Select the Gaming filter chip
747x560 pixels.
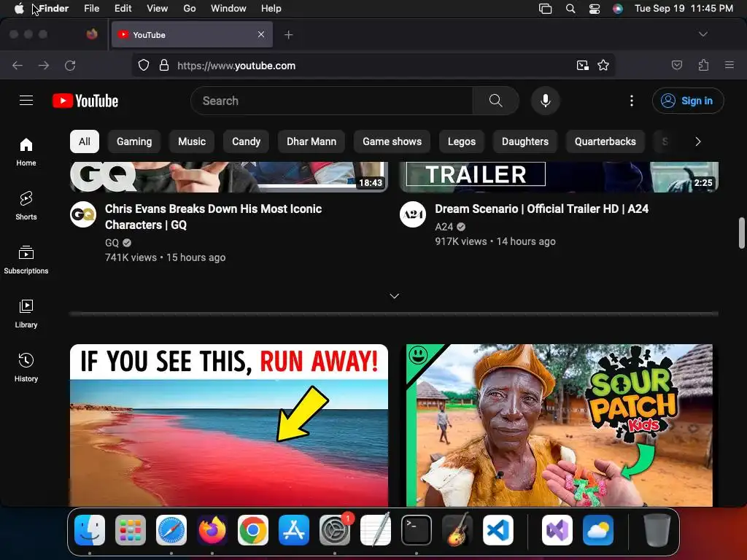pos(134,141)
